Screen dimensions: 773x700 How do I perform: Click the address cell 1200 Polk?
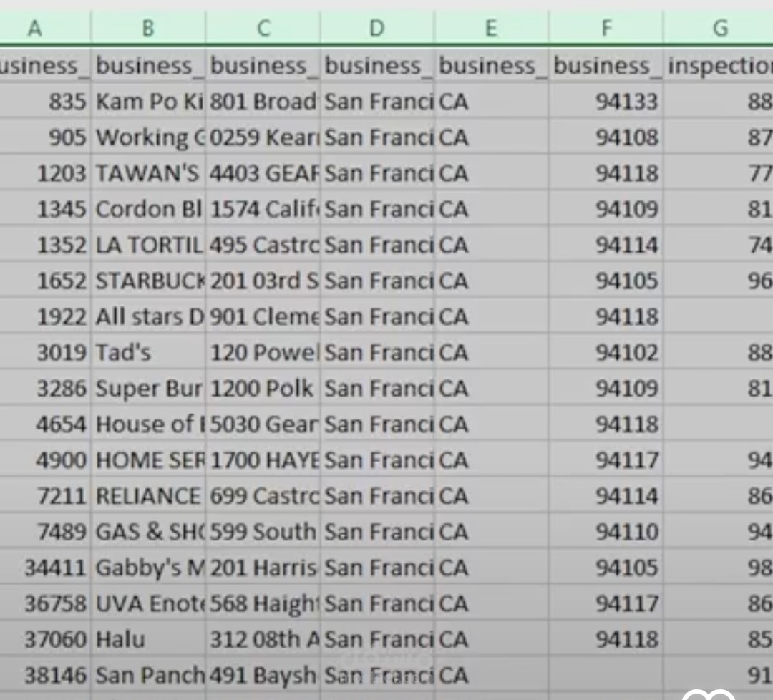[263, 388]
